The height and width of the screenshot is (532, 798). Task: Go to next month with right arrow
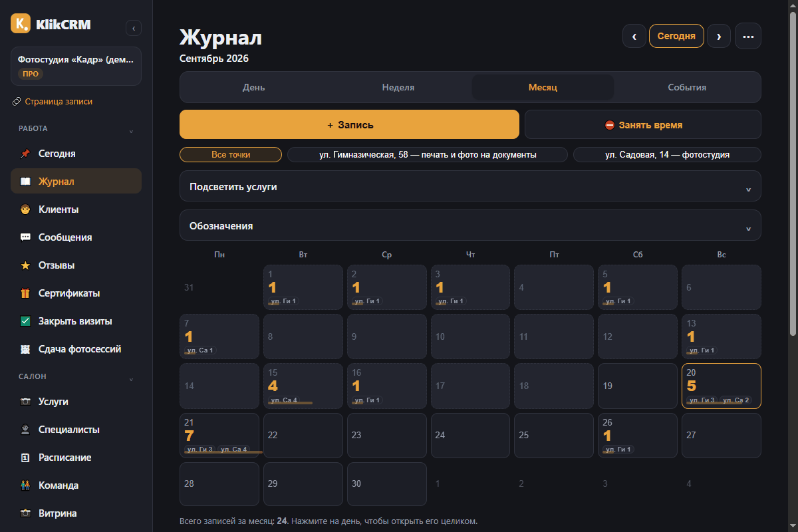(719, 36)
